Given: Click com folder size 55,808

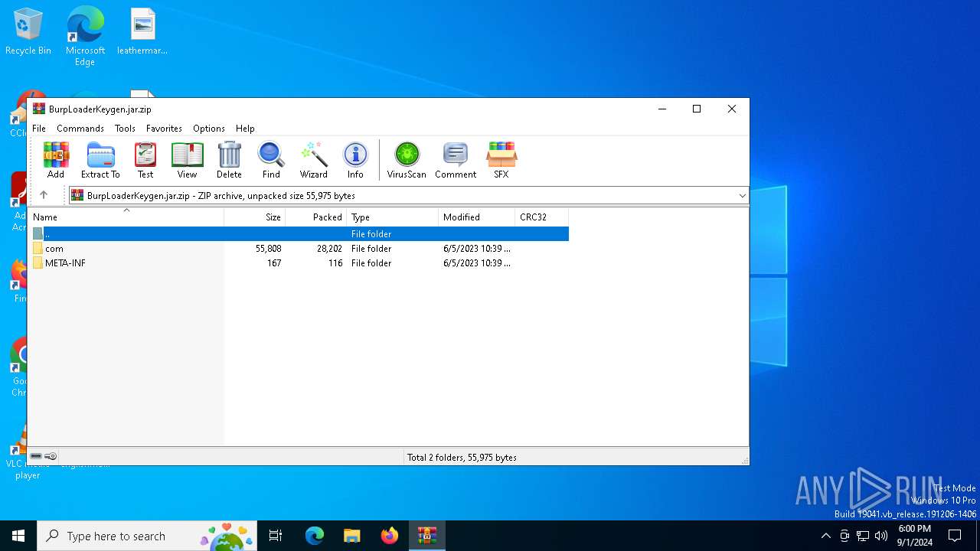Looking at the screenshot, I should [x=269, y=249].
